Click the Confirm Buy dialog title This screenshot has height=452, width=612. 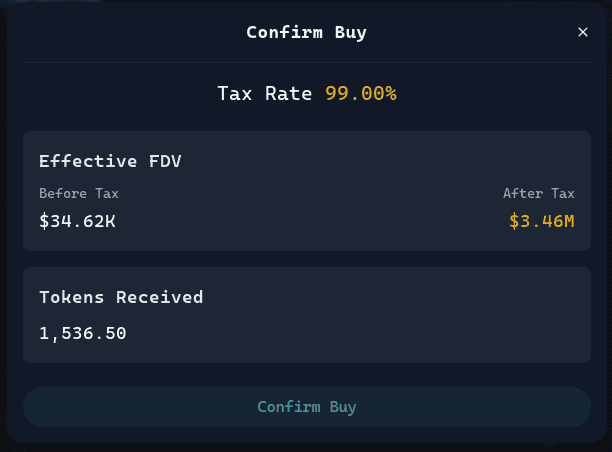coord(306,32)
